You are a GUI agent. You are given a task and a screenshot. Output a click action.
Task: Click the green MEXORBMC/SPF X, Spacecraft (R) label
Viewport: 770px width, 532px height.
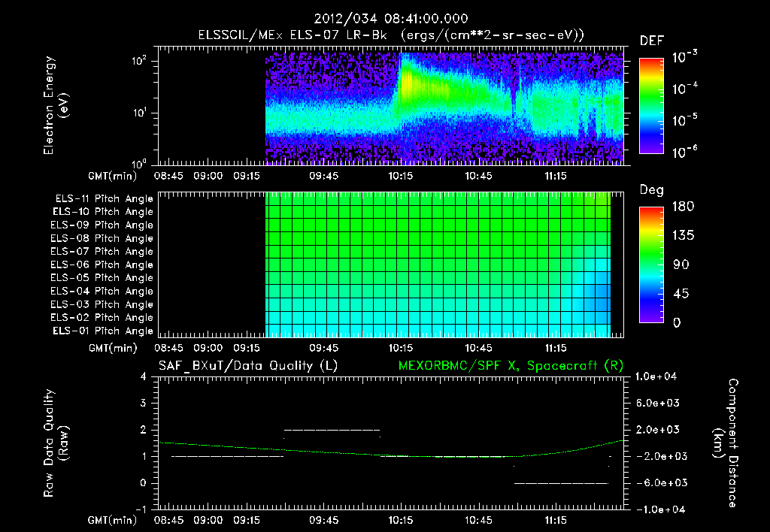click(x=511, y=366)
